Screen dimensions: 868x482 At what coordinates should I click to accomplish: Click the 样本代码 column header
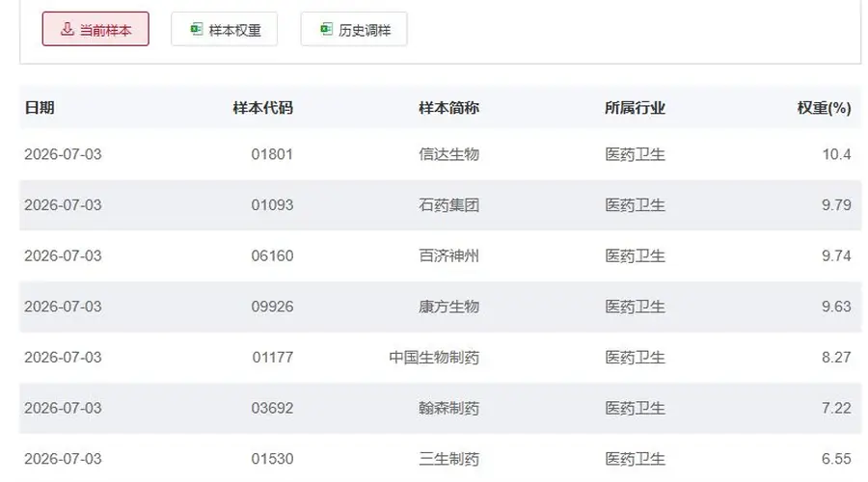[x=263, y=107]
